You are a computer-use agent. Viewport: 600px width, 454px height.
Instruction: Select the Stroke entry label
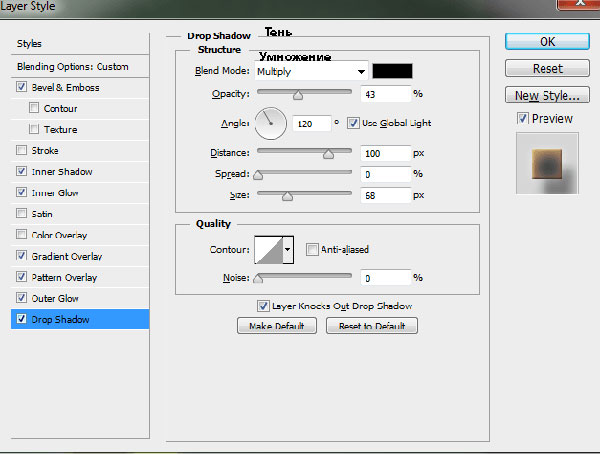point(45,150)
